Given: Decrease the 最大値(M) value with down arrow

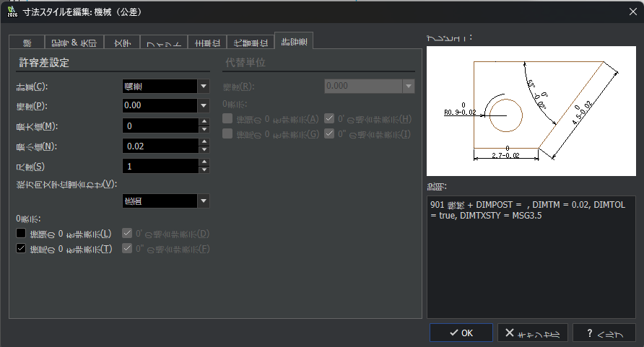Looking at the screenshot, I should (x=204, y=130).
